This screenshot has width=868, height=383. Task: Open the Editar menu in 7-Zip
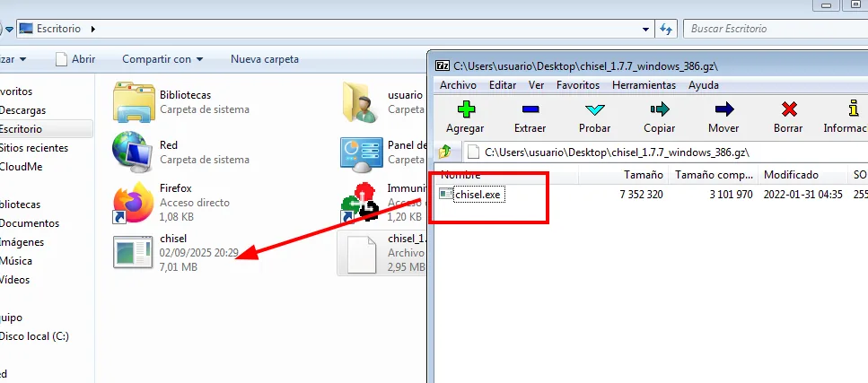[503, 85]
